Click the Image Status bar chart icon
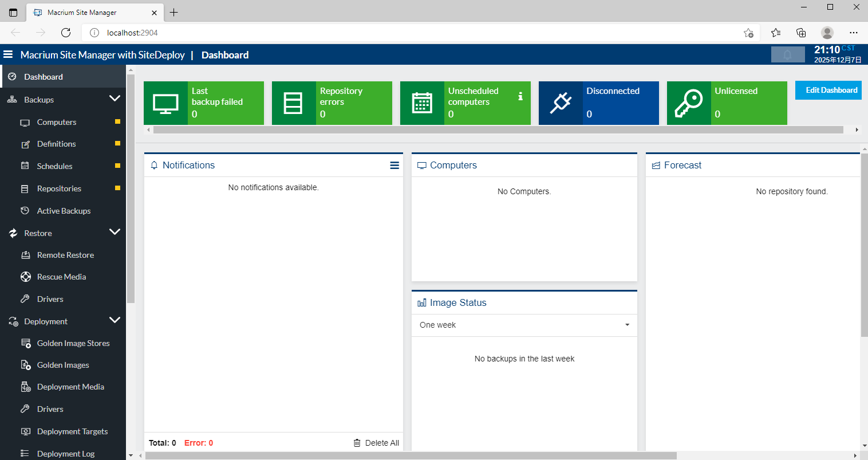 click(422, 302)
